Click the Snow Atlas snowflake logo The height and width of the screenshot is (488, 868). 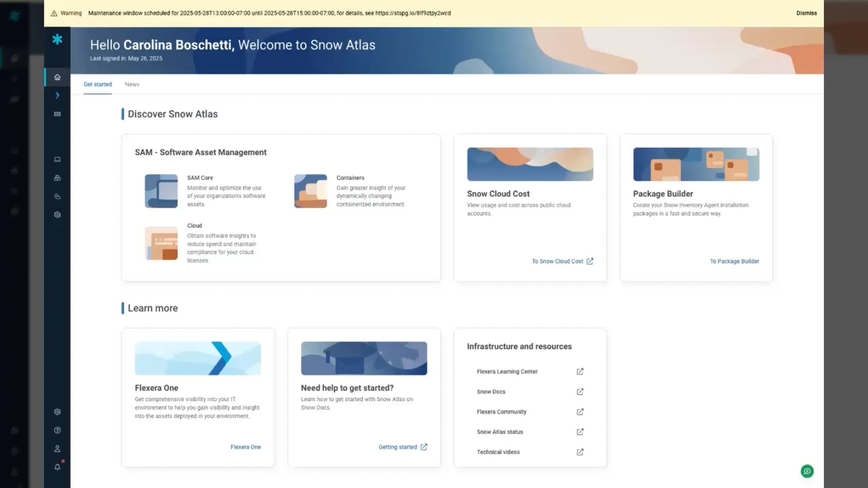click(57, 39)
